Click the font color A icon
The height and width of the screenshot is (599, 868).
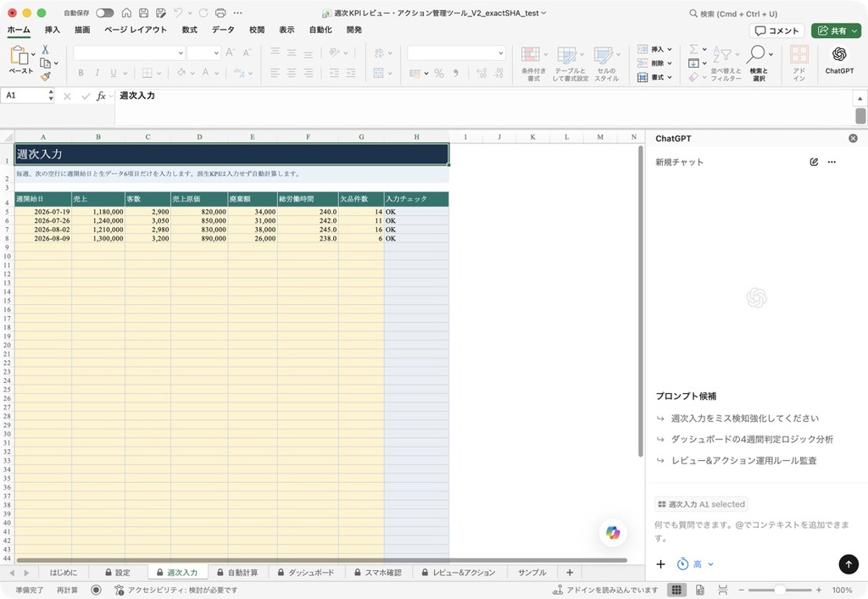(x=205, y=73)
